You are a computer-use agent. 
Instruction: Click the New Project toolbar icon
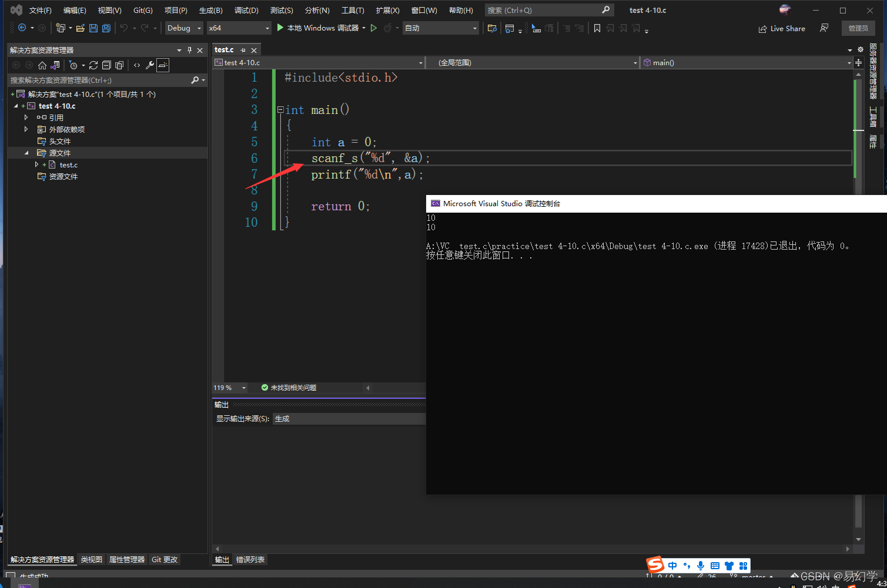click(60, 28)
